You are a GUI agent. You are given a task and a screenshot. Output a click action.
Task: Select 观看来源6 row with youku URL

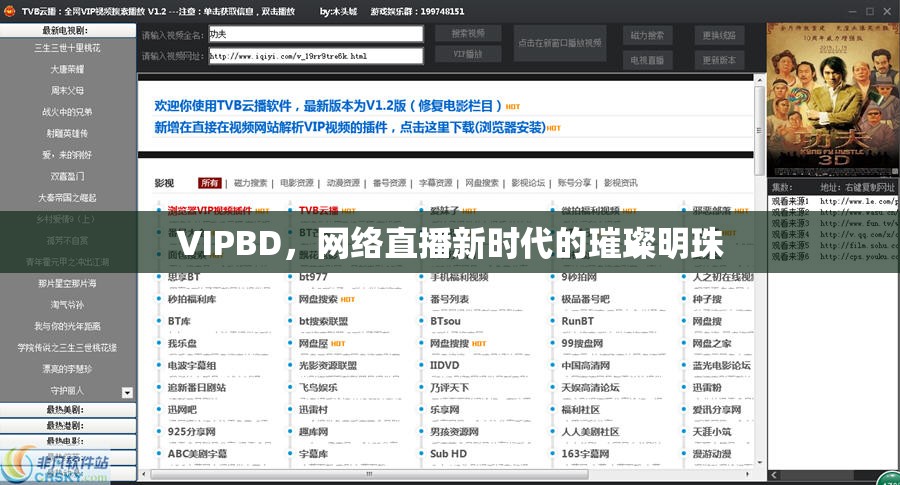[x=833, y=256]
